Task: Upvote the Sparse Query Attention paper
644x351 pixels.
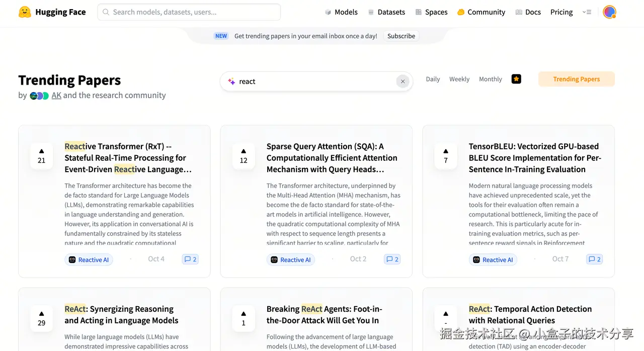Action: click(244, 156)
